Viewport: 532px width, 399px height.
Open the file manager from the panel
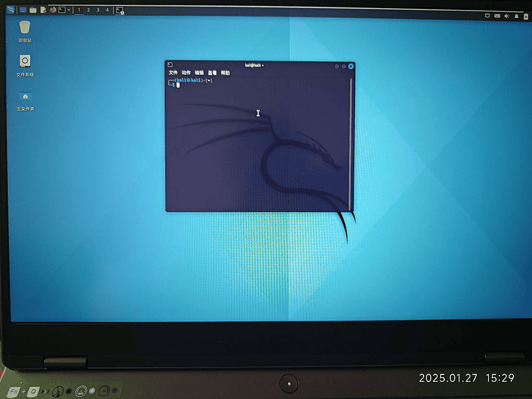pyautogui.click(x=33, y=10)
